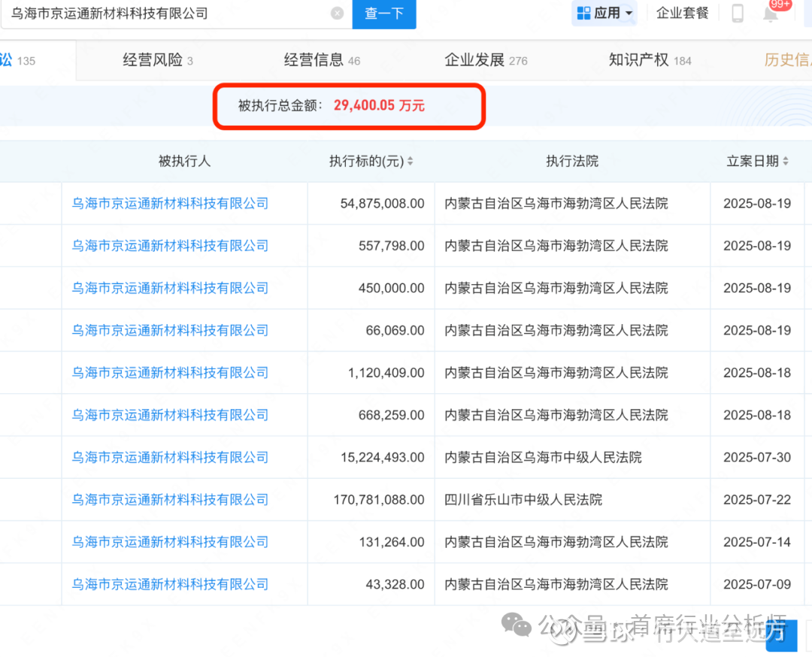Select the date 2025-07-14
This screenshot has width=812, height=657.
pos(757,542)
